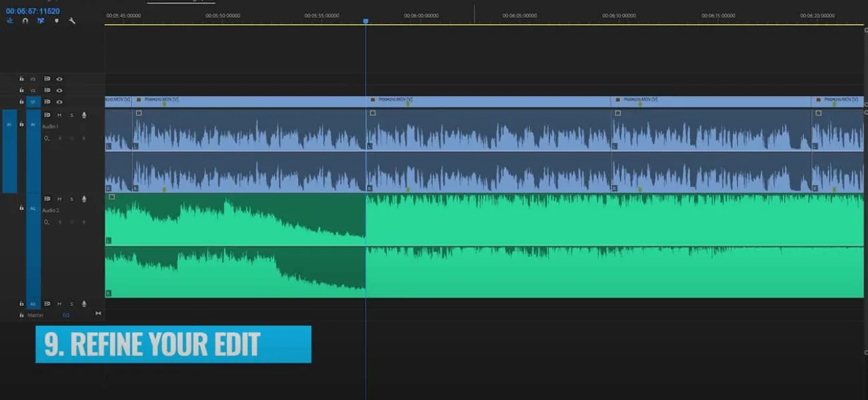The width and height of the screenshot is (868, 400).
Task: Open Timeline Display Settings wrench
Action: point(72,21)
